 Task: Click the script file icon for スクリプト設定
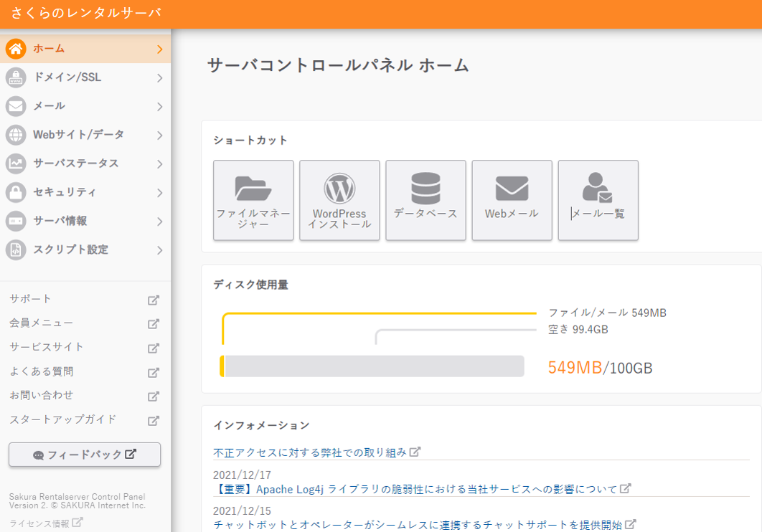[x=16, y=250]
